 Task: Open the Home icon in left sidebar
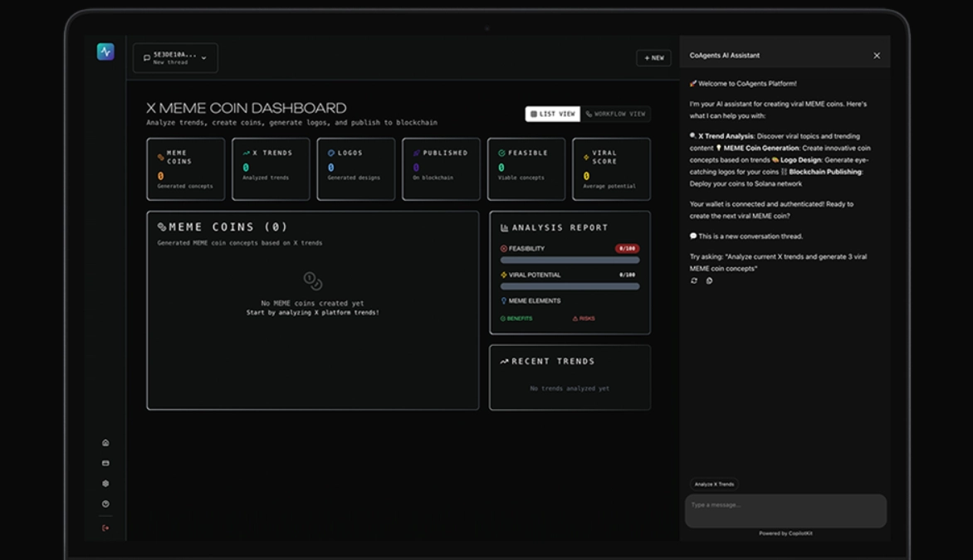pyautogui.click(x=105, y=443)
